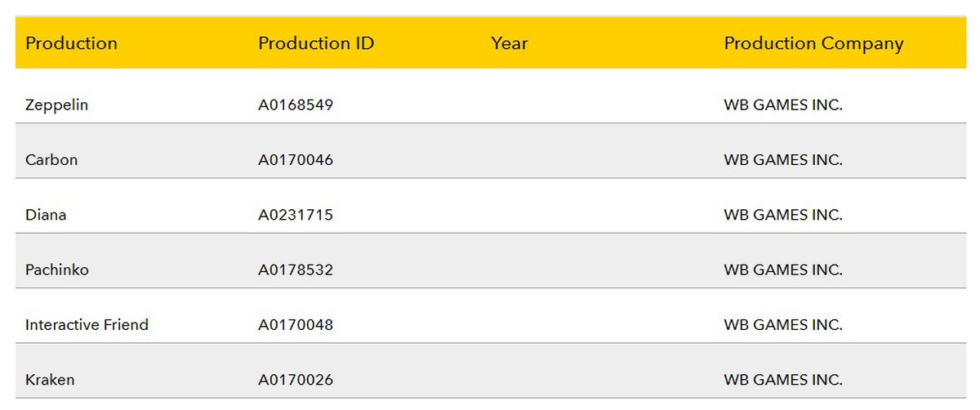Click the ID A0231715 cell
980x410 pixels.
pos(296,215)
